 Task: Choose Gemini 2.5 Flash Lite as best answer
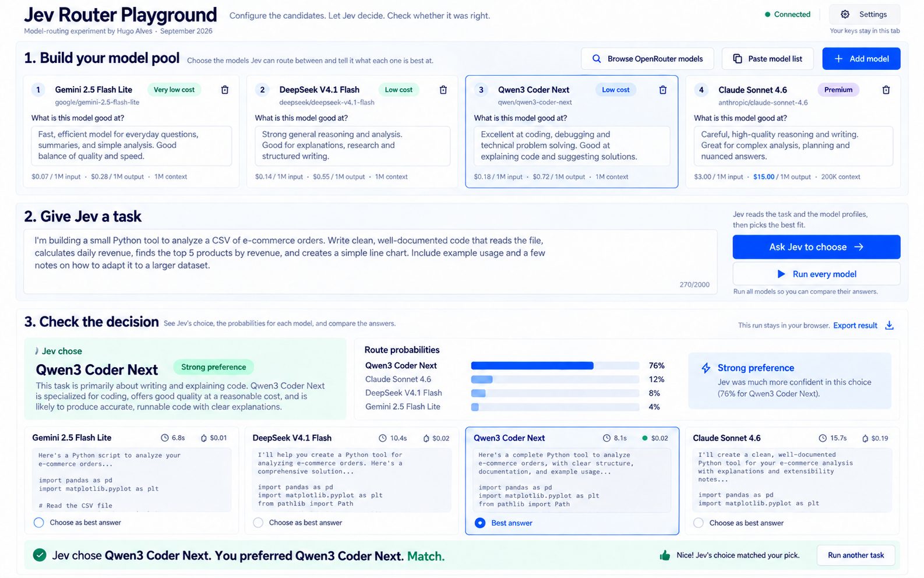click(x=39, y=523)
